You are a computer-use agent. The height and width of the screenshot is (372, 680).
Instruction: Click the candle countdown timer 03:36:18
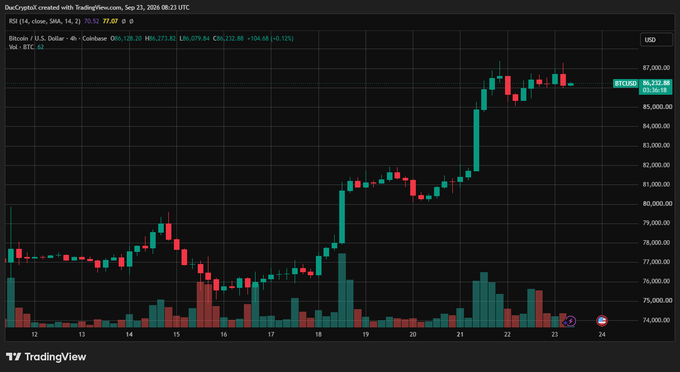pyautogui.click(x=654, y=90)
